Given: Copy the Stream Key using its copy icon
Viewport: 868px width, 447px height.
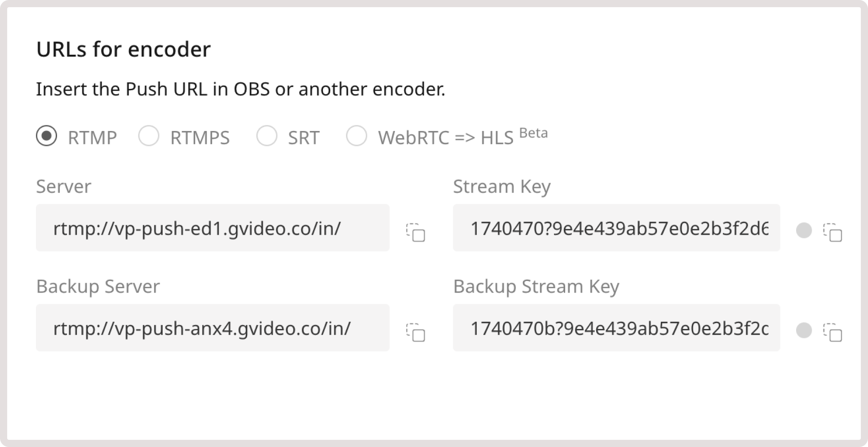Looking at the screenshot, I should tap(833, 231).
